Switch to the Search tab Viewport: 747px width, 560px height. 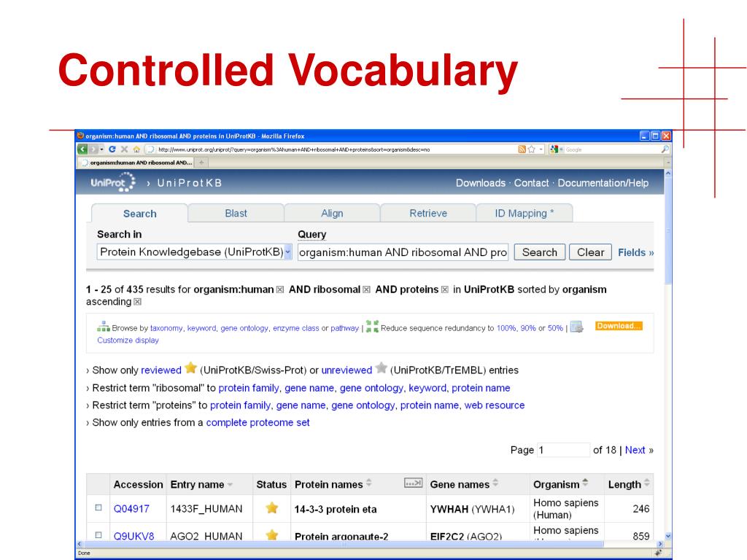click(x=139, y=214)
